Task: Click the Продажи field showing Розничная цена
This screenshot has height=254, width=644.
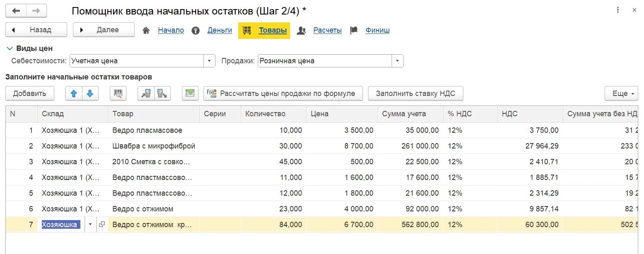Action: click(x=325, y=61)
